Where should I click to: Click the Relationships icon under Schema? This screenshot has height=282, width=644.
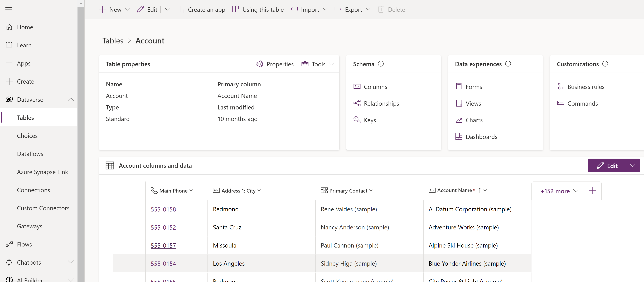(357, 103)
